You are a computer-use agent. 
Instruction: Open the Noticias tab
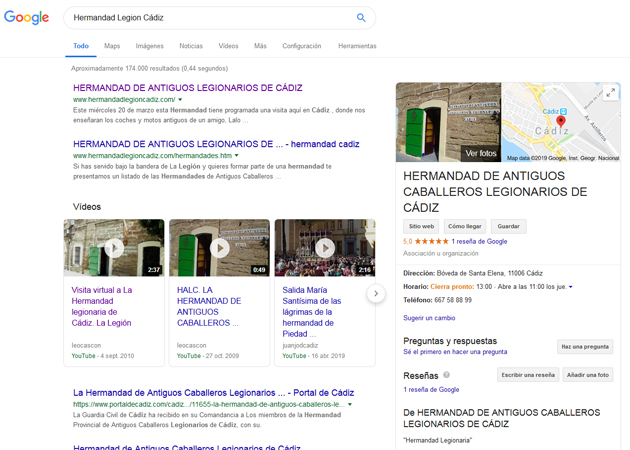coord(191,46)
